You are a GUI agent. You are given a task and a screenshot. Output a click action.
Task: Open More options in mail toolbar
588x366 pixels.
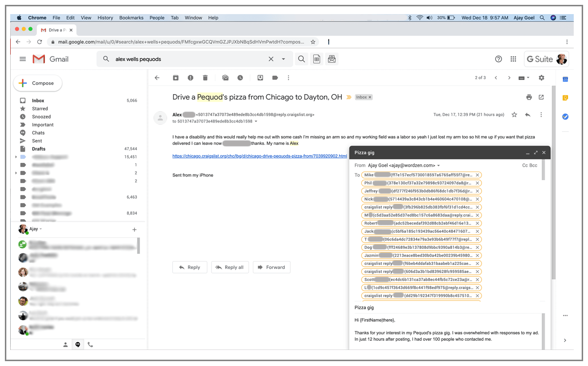(x=288, y=78)
